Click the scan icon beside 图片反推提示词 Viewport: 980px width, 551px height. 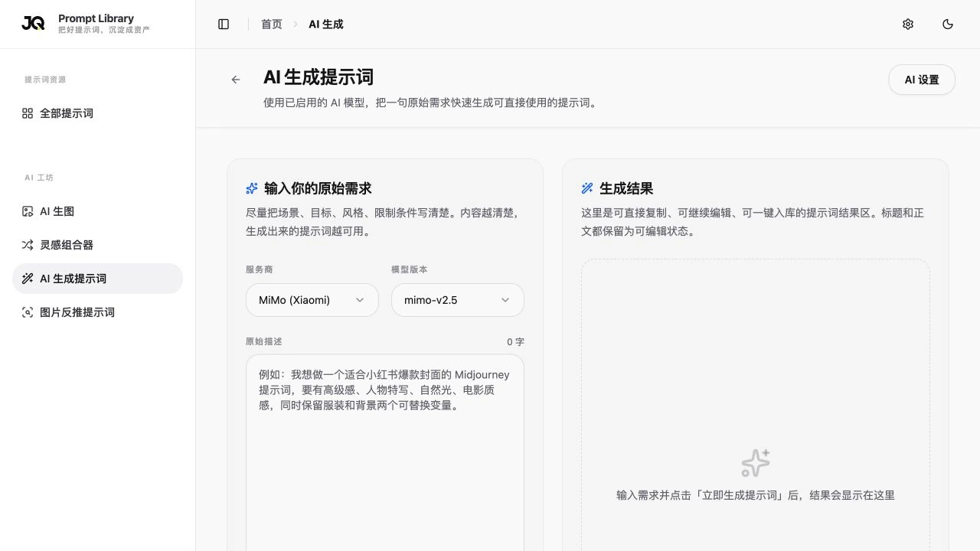click(x=28, y=312)
